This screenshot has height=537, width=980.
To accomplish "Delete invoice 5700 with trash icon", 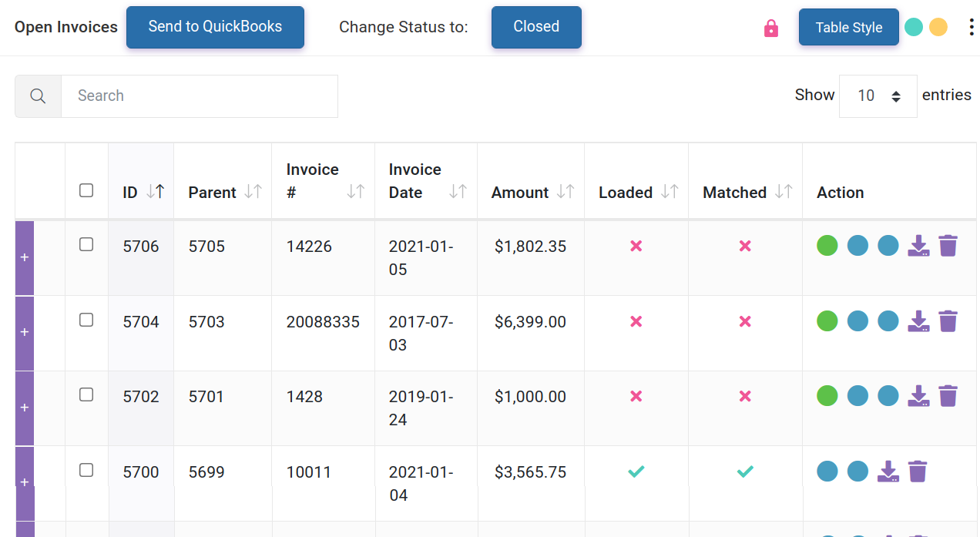I will (x=917, y=472).
